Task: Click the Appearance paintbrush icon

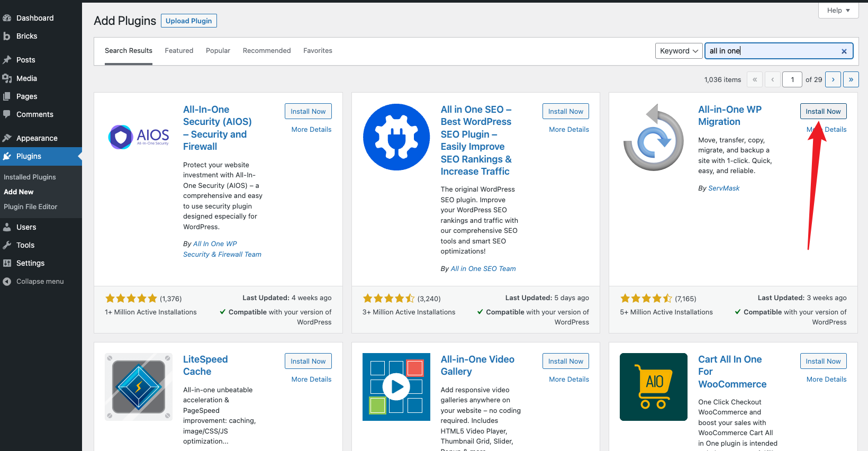Action: (x=7, y=138)
